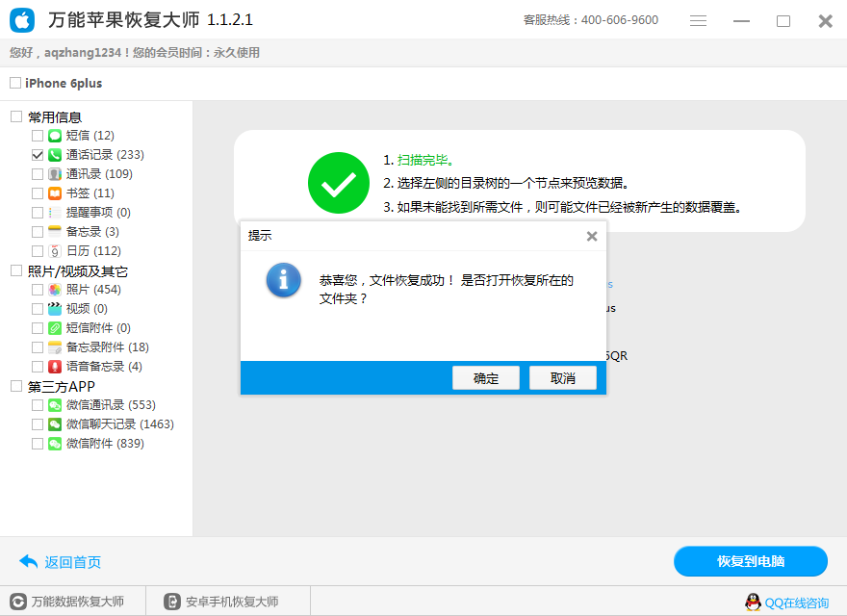Close the 提示 dialog with its X
The height and width of the screenshot is (616, 847).
point(591,236)
